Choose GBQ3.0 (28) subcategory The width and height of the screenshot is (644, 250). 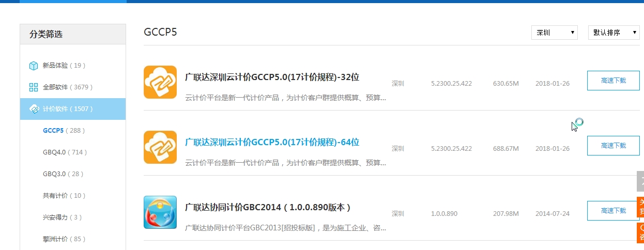coord(63,174)
